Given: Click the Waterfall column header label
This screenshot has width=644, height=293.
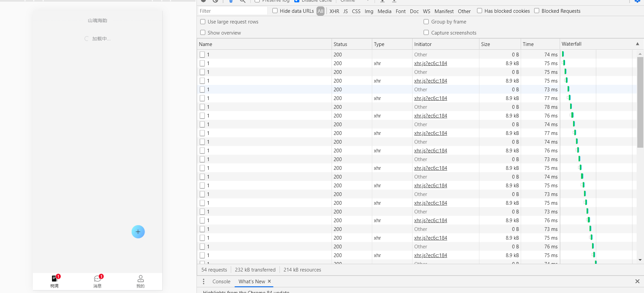Looking at the screenshot, I should pyautogui.click(x=571, y=44).
